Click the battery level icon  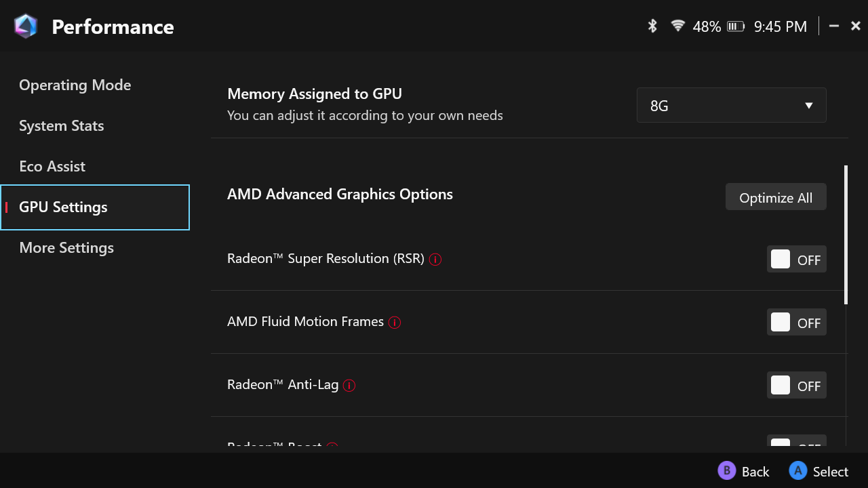pyautogui.click(x=736, y=26)
